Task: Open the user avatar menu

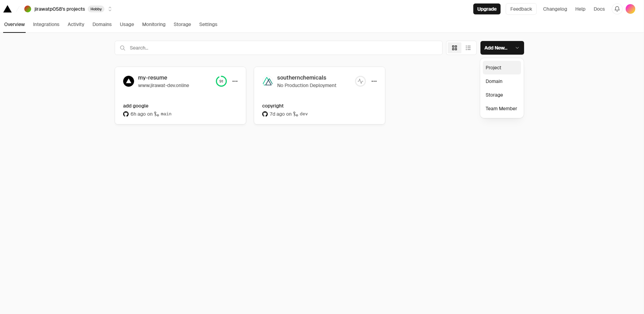Action: coord(630,9)
